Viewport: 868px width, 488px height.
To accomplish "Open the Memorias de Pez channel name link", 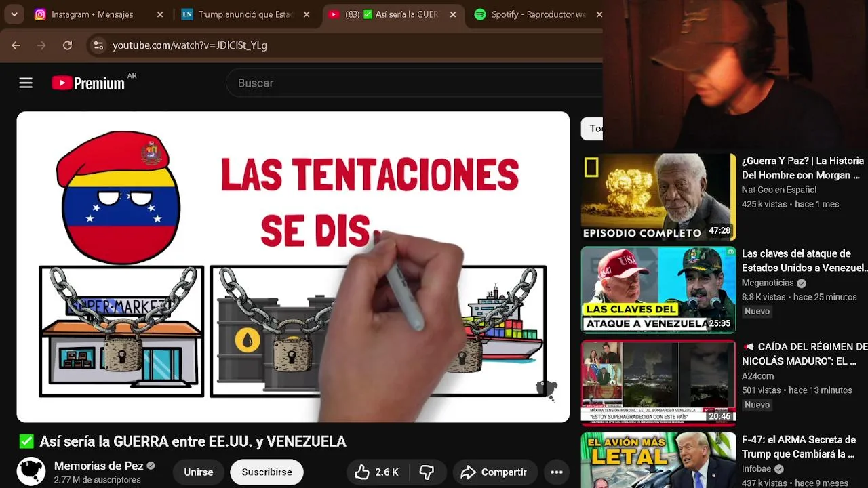I will tap(99, 466).
